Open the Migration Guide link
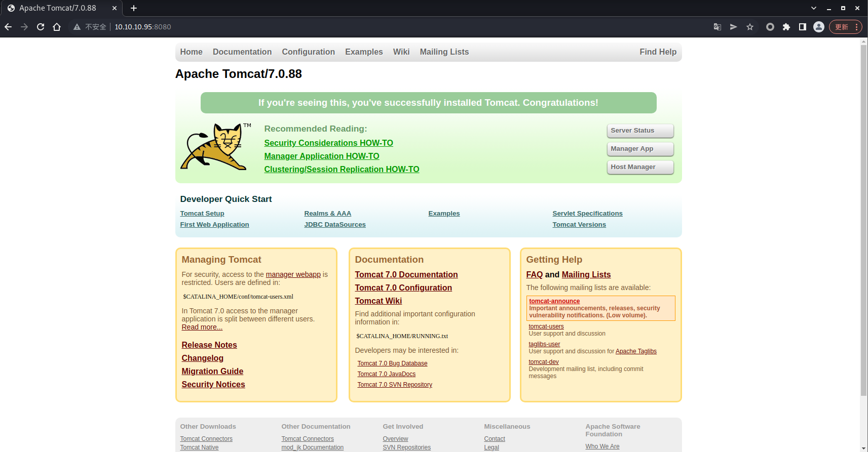 tap(212, 371)
